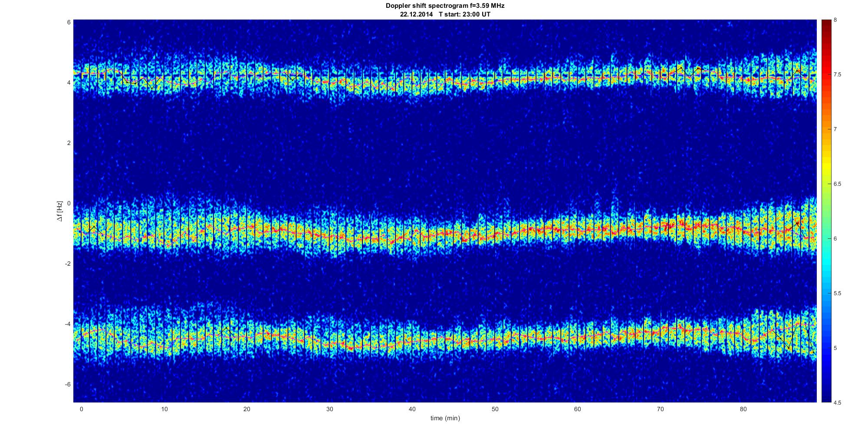
Task: Click the dark red top of the colorbar
Action: (x=826, y=25)
